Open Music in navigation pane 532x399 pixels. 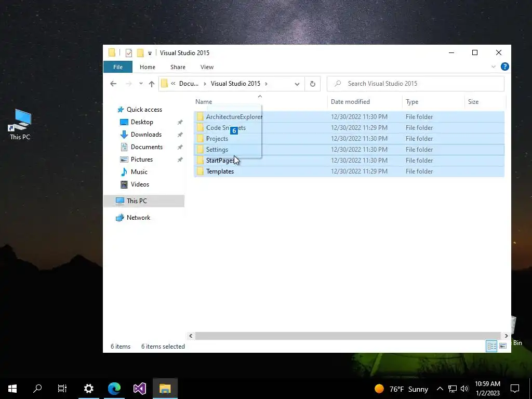(x=139, y=171)
